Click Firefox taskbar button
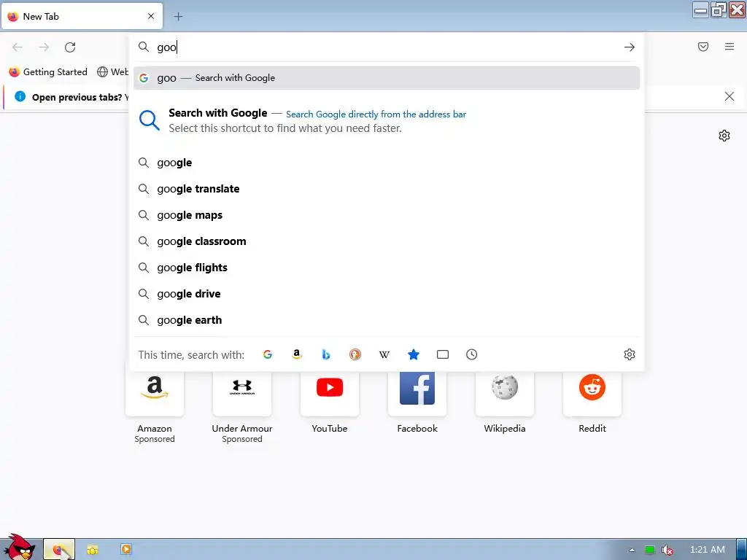Image resolution: width=747 pixels, height=560 pixels. click(x=59, y=550)
